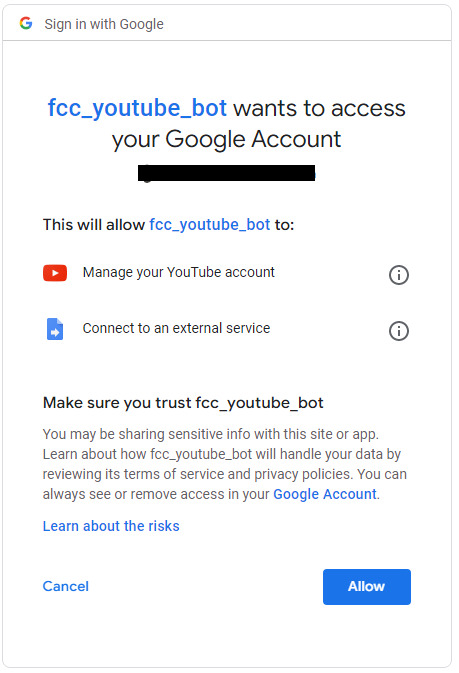Click fcc_youtube_bot link after This will allow
This screenshot has width=459, height=673.
pyautogui.click(x=210, y=224)
